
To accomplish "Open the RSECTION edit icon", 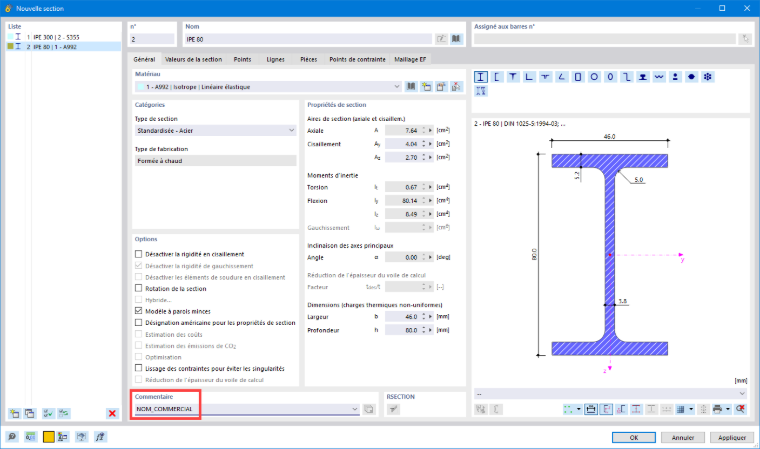I will [393, 409].
